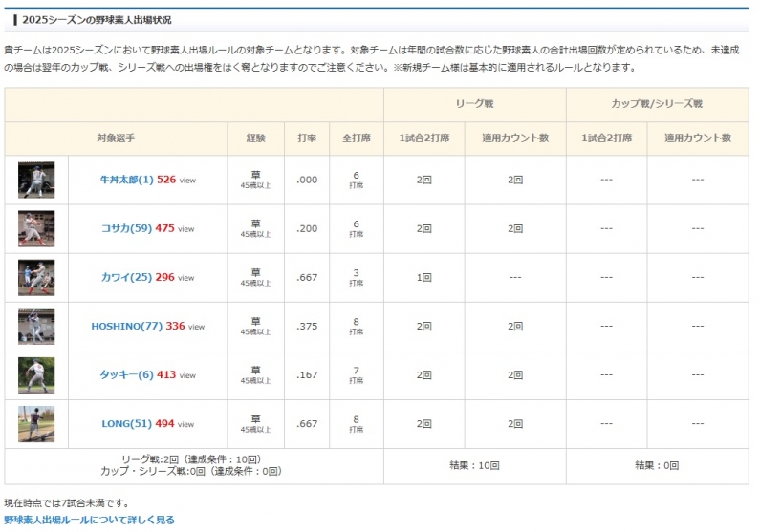
Task: Click the 結果：10回 league result cell
Action: 474,466
